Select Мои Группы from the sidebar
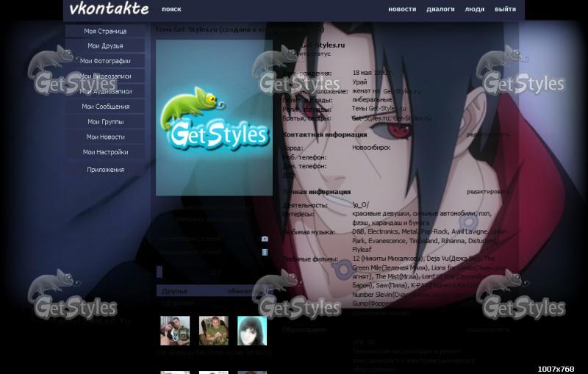Image resolution: width=588 pixels, height=374 pixels. [x=105, y=122]
